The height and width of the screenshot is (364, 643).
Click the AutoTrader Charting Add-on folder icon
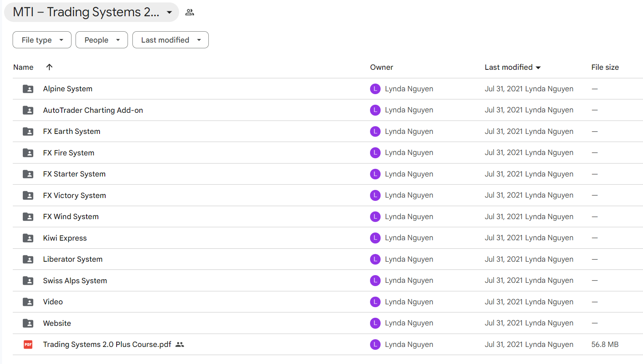pyautogui.click(x=28, y=110)
